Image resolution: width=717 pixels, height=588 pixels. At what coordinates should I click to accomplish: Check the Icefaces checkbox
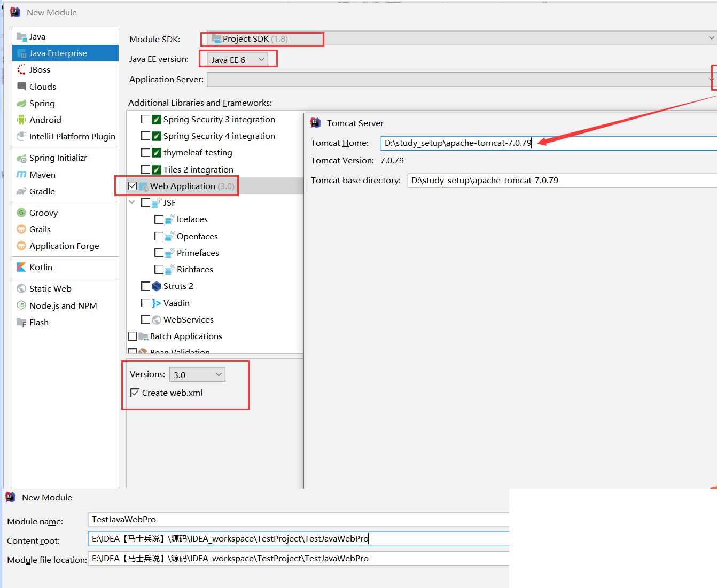click(159, 219)
